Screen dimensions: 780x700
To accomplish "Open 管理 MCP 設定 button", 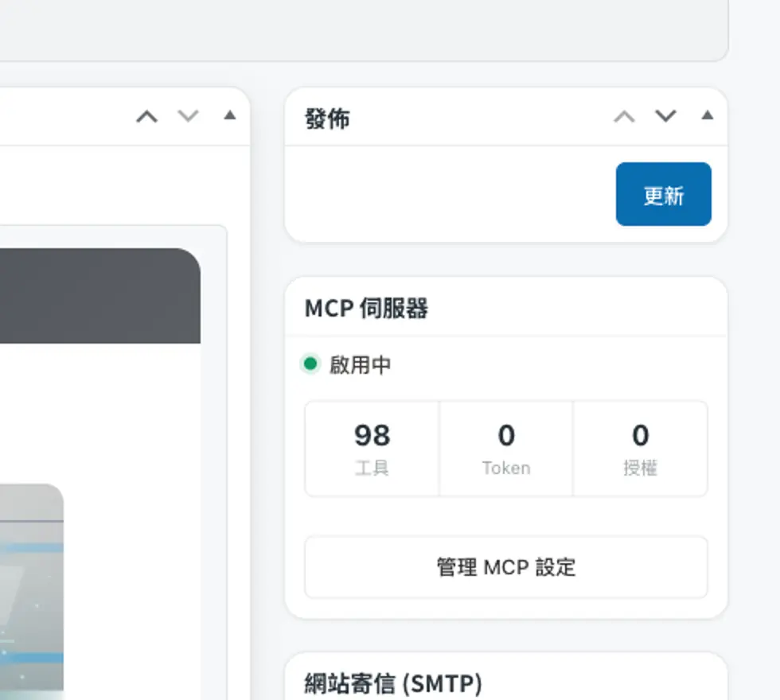I will [506, 566].
